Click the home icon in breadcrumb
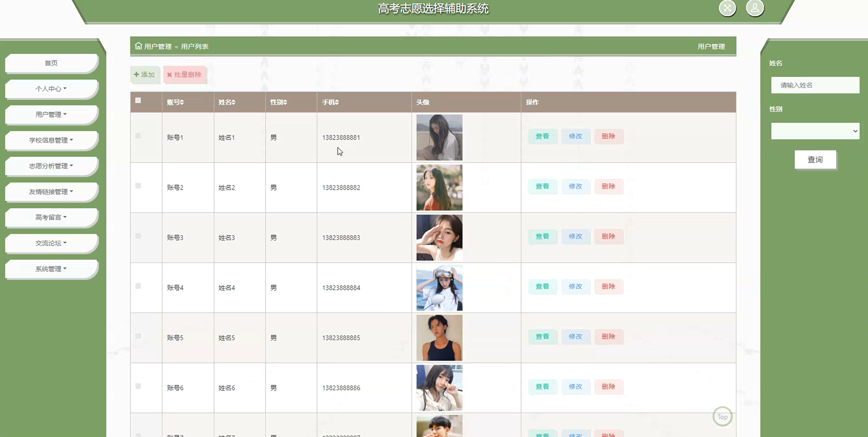 [138, 46]
